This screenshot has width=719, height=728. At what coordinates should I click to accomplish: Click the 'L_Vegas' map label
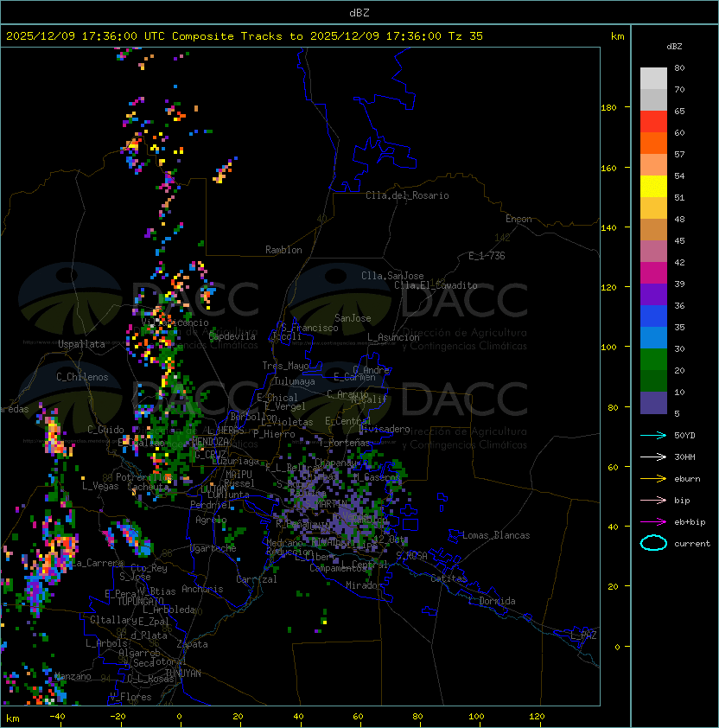100,486
